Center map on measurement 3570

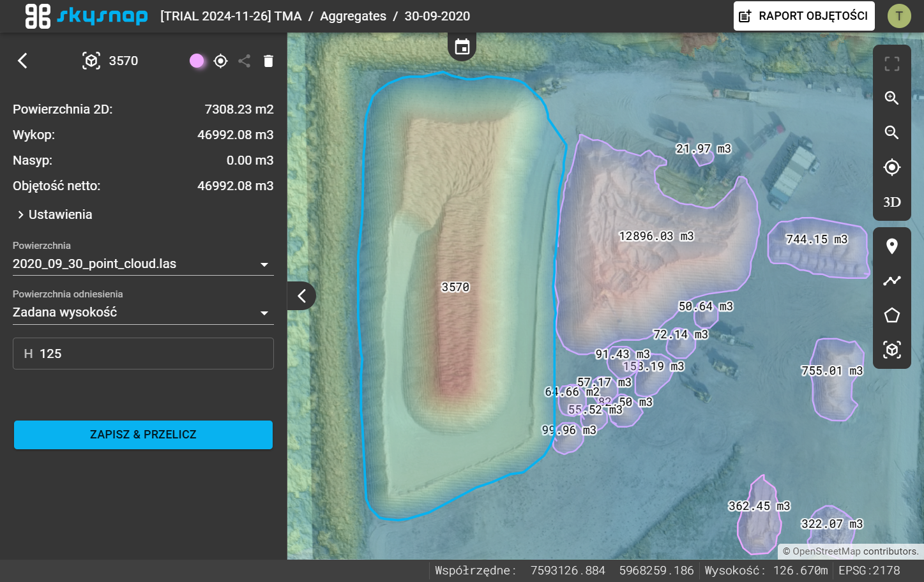coord(221,61)
